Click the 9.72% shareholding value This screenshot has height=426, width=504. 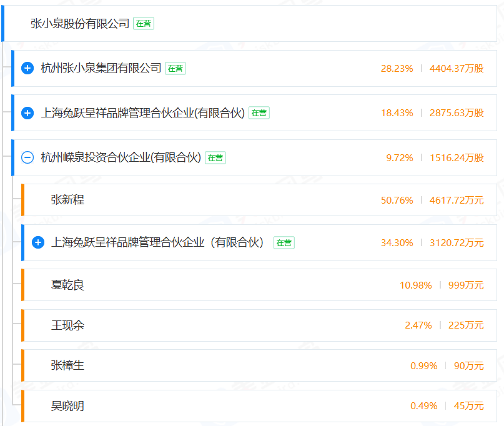(400, 158)
